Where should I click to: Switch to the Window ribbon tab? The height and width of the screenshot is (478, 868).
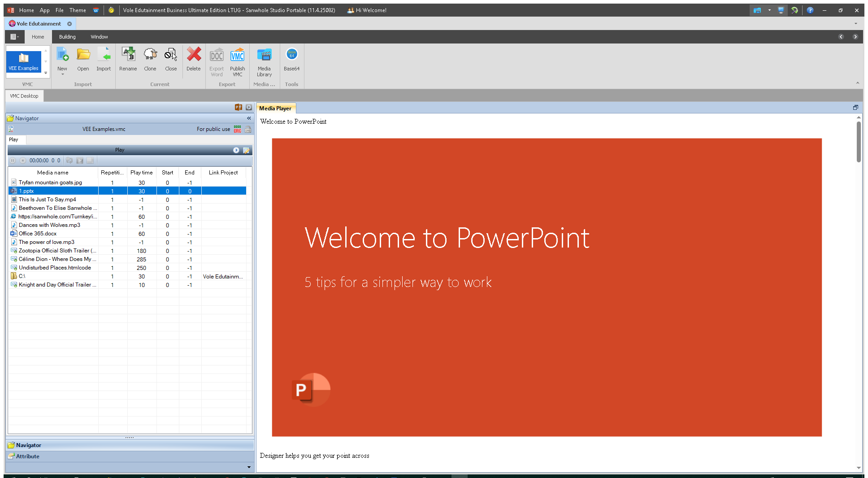[99, 37]
